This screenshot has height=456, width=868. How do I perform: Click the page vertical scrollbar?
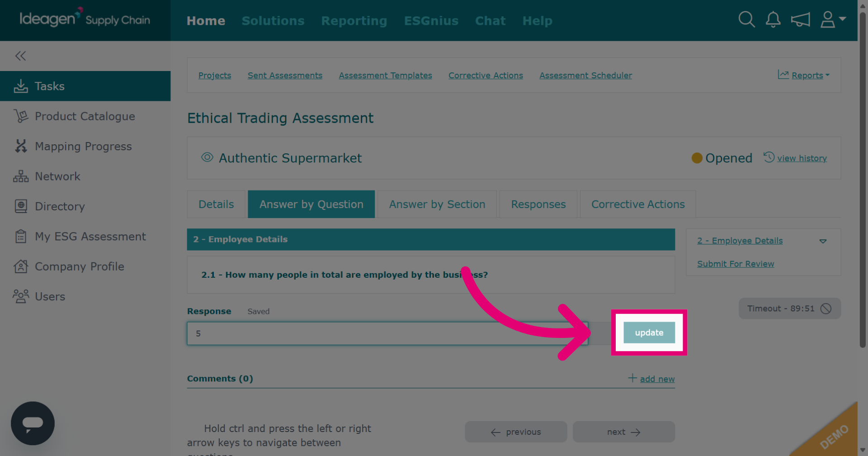[x=863, y=181]
